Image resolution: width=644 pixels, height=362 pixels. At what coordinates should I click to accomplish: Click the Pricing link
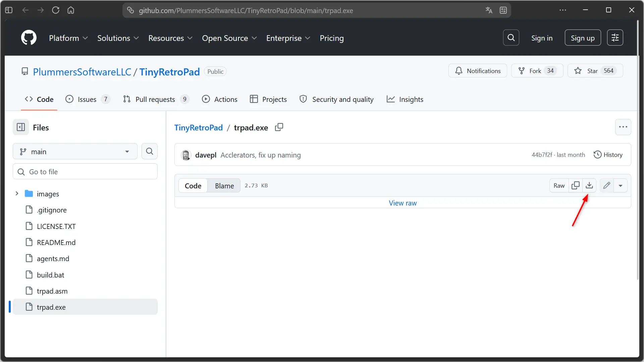coord(331,38)
